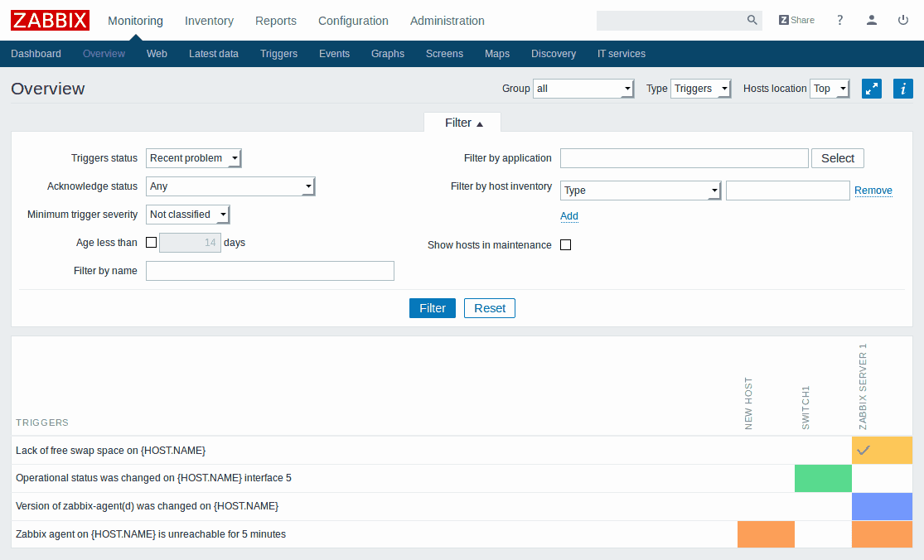924x560 pixels.
Task: Collapse the Filter tab
Action: click(x=462, y=123)
